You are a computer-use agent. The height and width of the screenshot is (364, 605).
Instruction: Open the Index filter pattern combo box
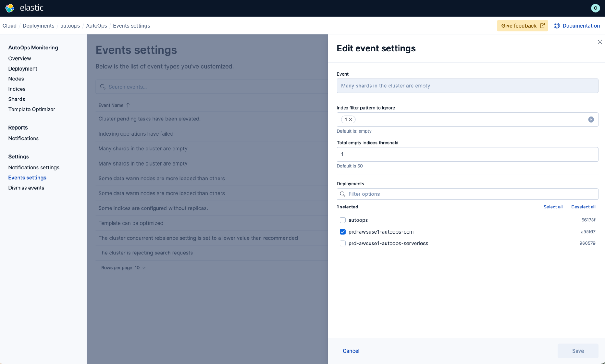[467, 120]
